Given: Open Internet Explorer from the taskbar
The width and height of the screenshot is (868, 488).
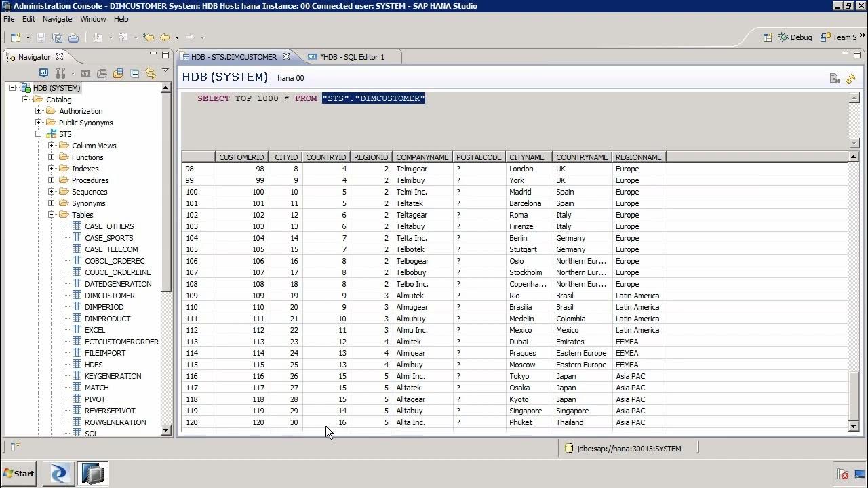Looking at the screenshot, I should point(59,473).
